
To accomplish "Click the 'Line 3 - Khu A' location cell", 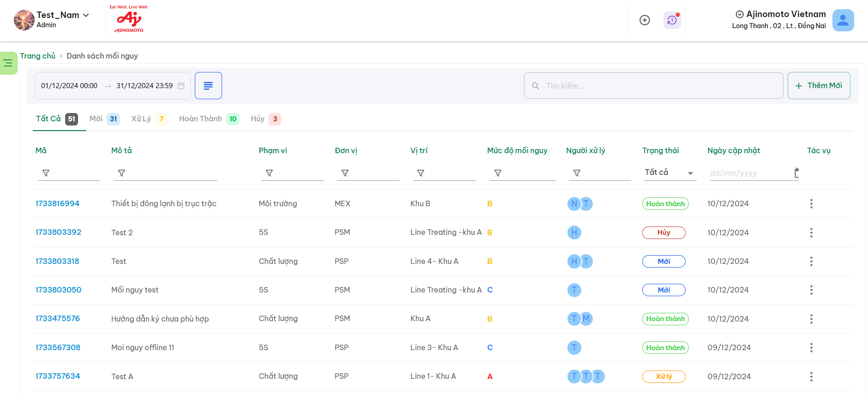I will point(434,347).
